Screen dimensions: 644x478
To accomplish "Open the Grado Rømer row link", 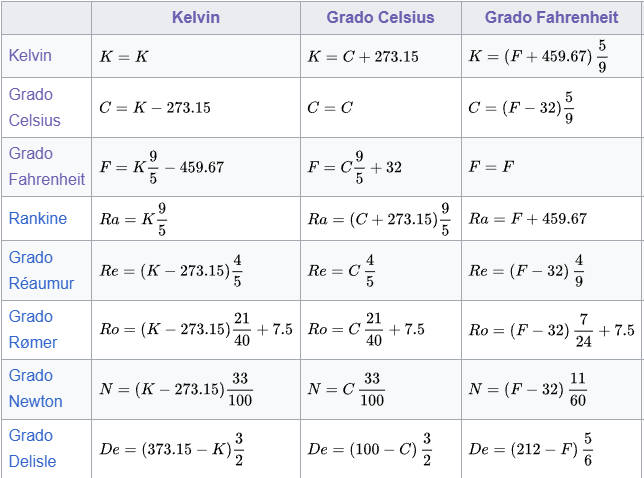I will pos(33,329).
